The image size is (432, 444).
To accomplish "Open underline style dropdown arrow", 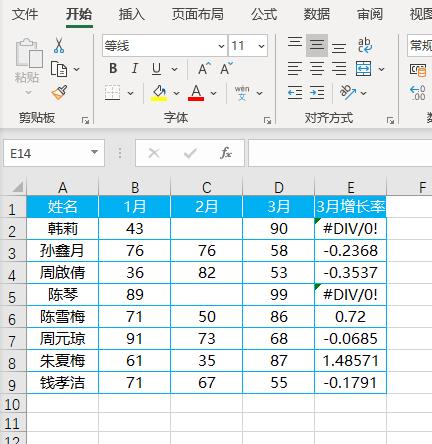I will (x=174, y=69).
